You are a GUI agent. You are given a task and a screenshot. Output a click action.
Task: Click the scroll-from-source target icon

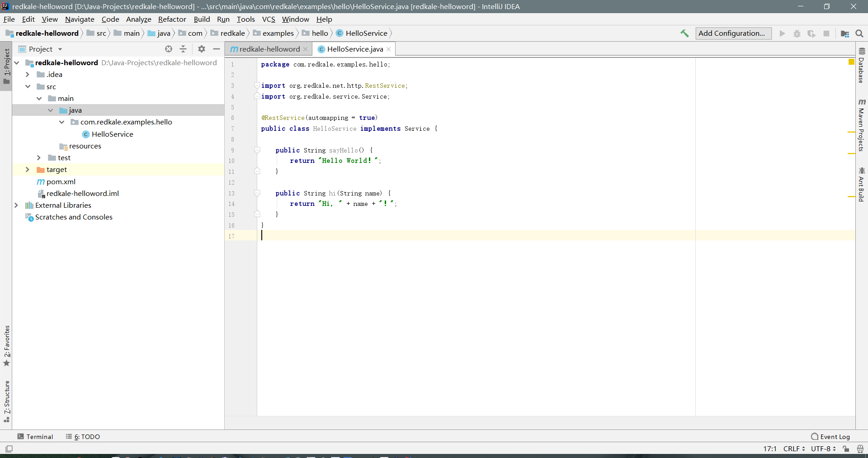(x=169, y=49)
